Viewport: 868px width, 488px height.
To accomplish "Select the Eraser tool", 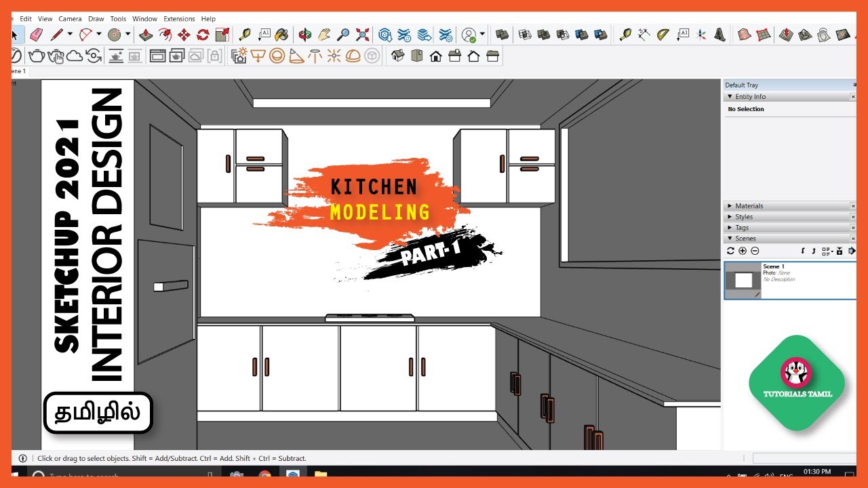I will [36, 35].
